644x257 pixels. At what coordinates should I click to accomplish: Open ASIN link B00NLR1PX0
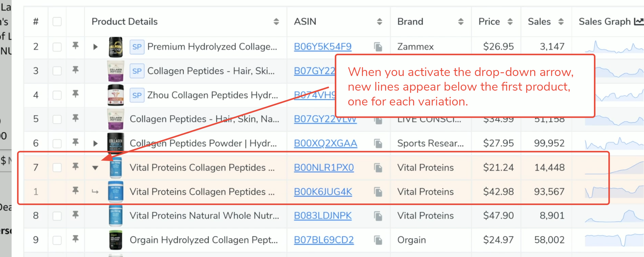click(x=324, y=168)
